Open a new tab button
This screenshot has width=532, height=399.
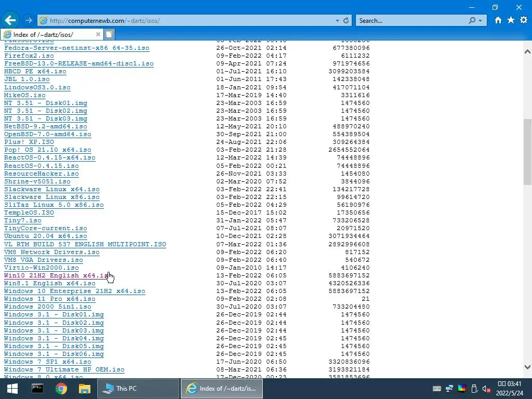coord(109,34)
